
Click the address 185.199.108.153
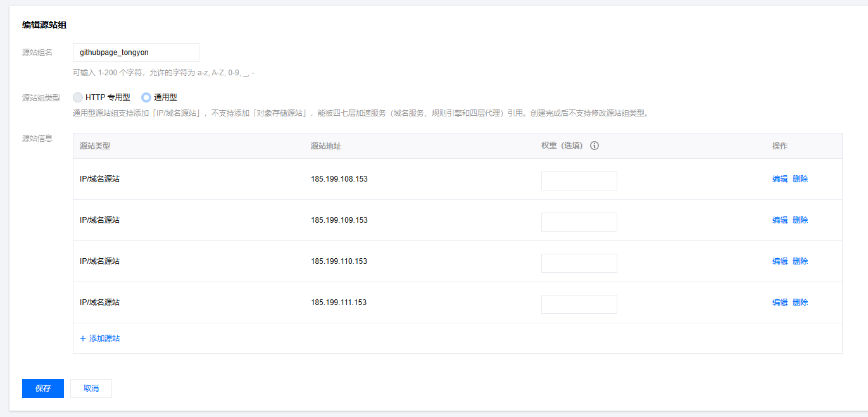[339, 179]
